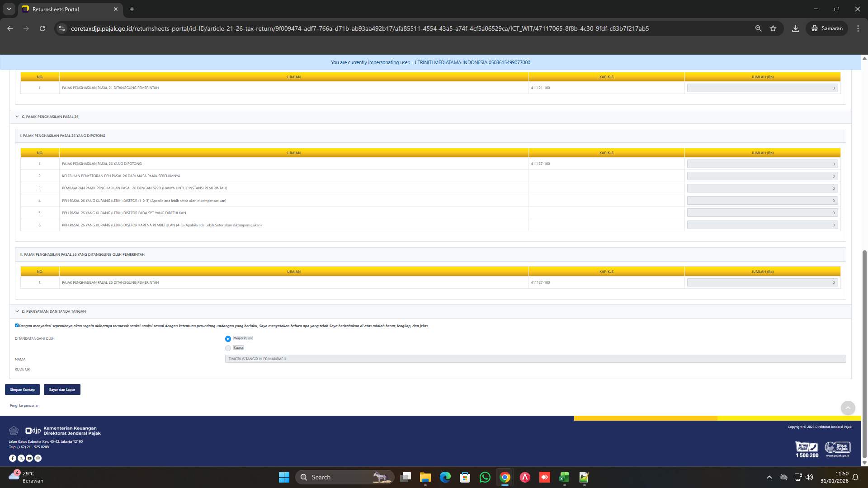
Task: Bookmark this page via the star icon
Action: tap(773, 28)
